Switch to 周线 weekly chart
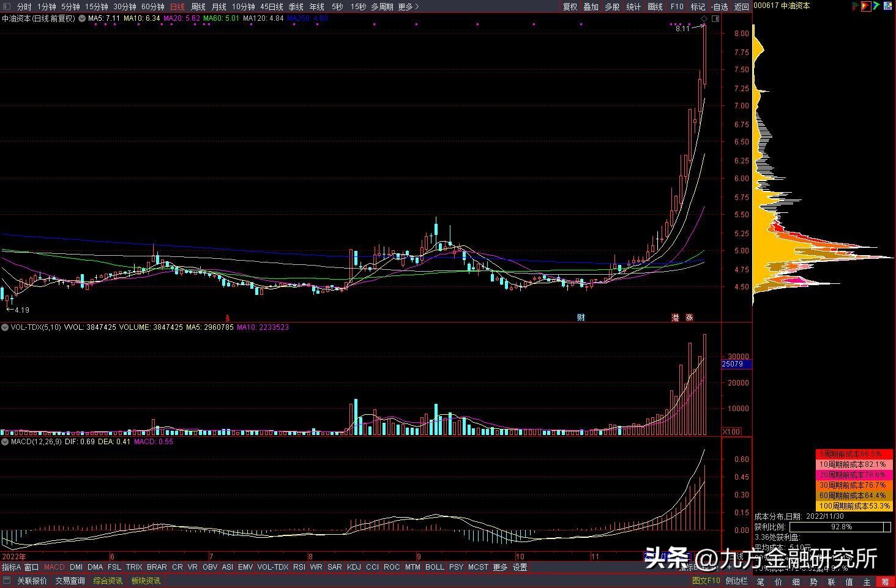Screen dimensions: 896x588 click(x=198, y=7)
